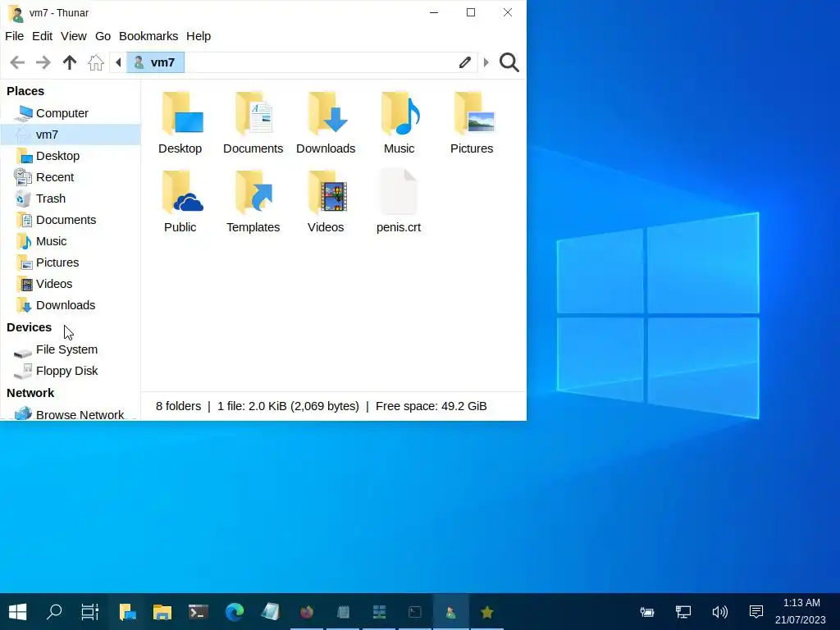The width and height of the screenshot is (840, 630).
Task: Open taskbar search
Action: (x=54, y=612)
